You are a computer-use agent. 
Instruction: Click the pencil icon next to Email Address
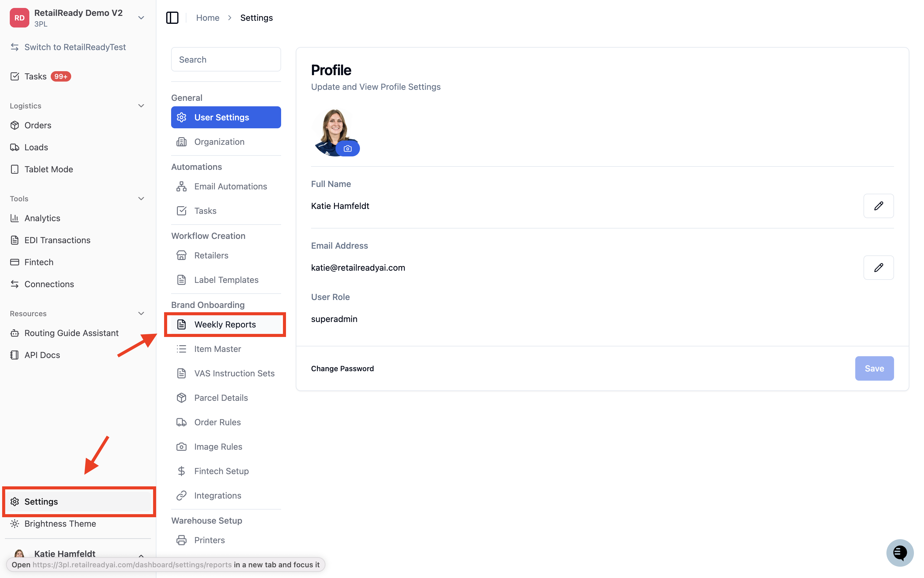point(878,268)
